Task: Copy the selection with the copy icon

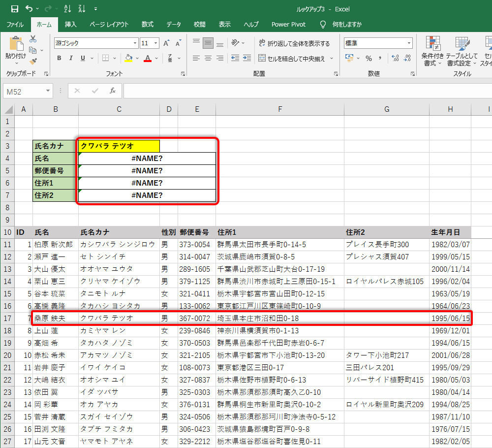Action: pos(32,50)
